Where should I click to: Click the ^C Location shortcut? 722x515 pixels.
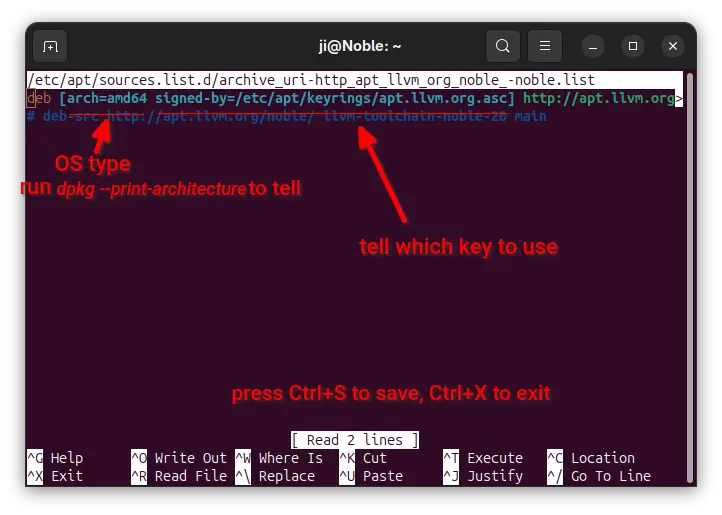pos(591,458)
